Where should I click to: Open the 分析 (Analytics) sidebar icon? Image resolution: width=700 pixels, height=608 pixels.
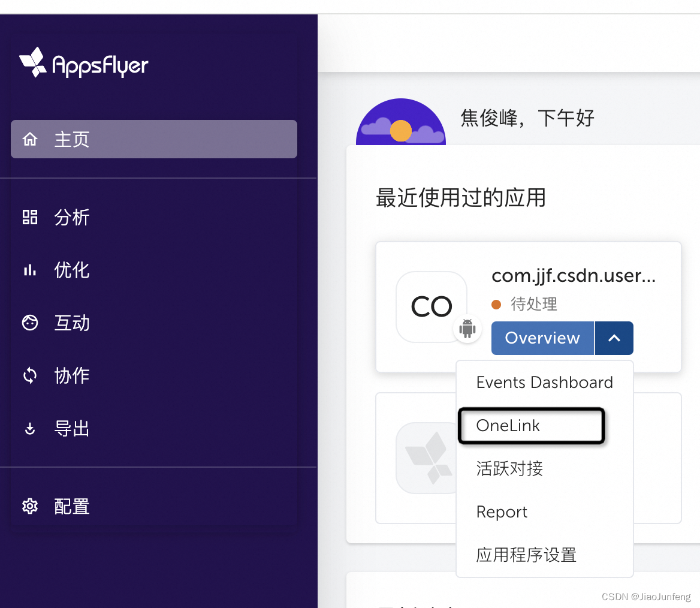[29, 217]
